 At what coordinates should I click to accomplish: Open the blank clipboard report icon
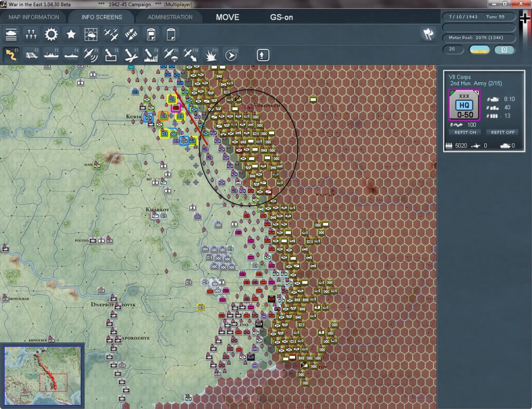pos(171,34)
